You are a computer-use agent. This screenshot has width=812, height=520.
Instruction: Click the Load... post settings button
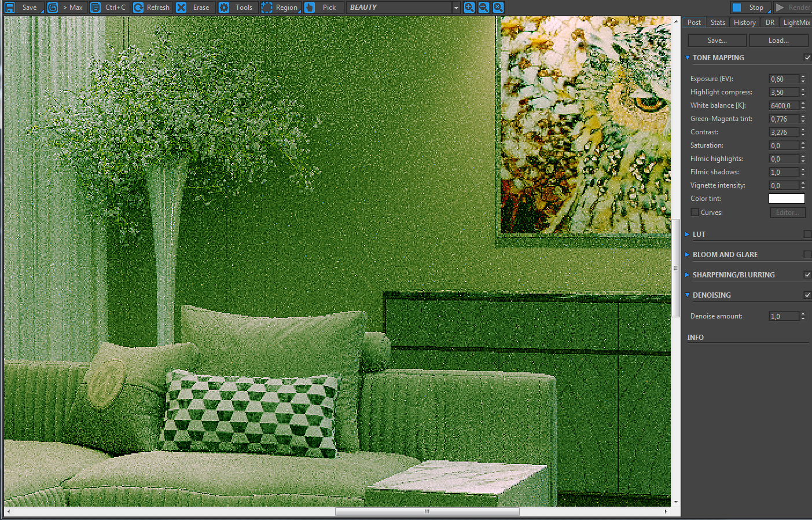click(x=778, y=41)
